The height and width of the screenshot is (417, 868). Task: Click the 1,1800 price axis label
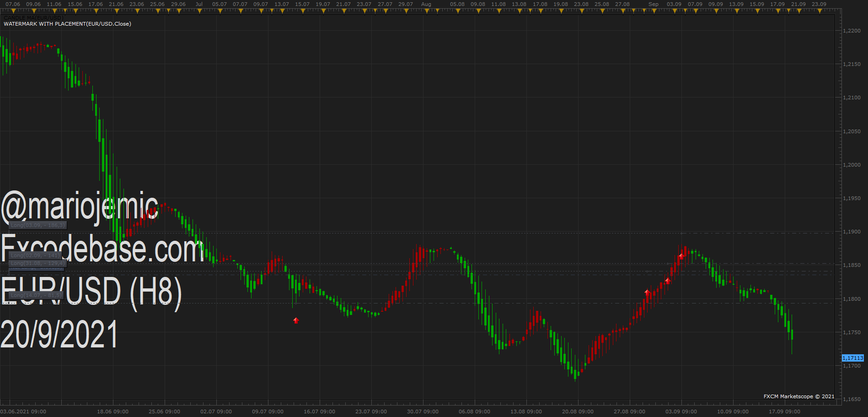point(852,299)
